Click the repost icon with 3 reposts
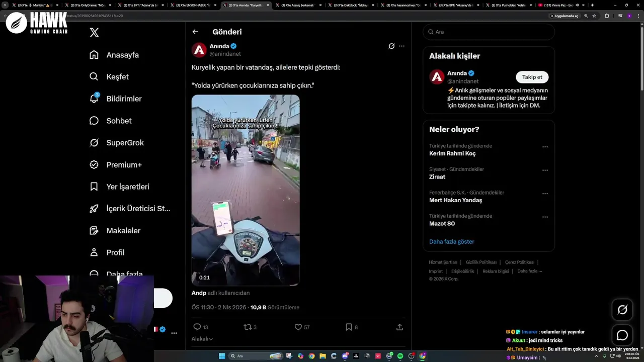The width and height of the screenshot is (644, 362). tap(250, 327)
